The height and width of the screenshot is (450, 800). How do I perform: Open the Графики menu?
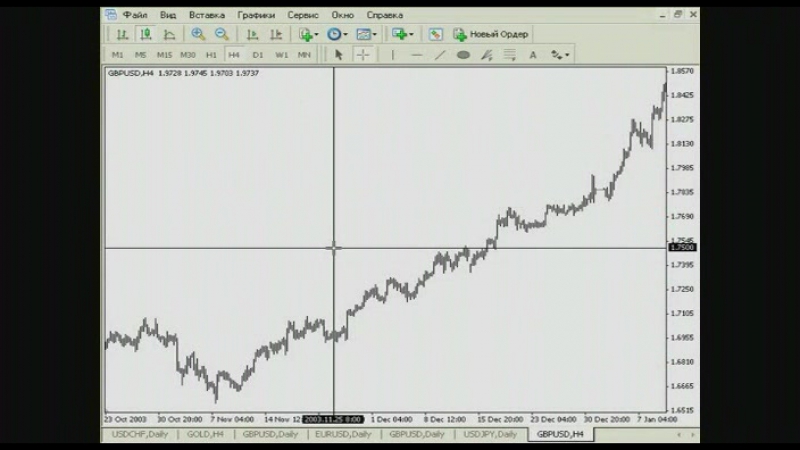point(257,15)
